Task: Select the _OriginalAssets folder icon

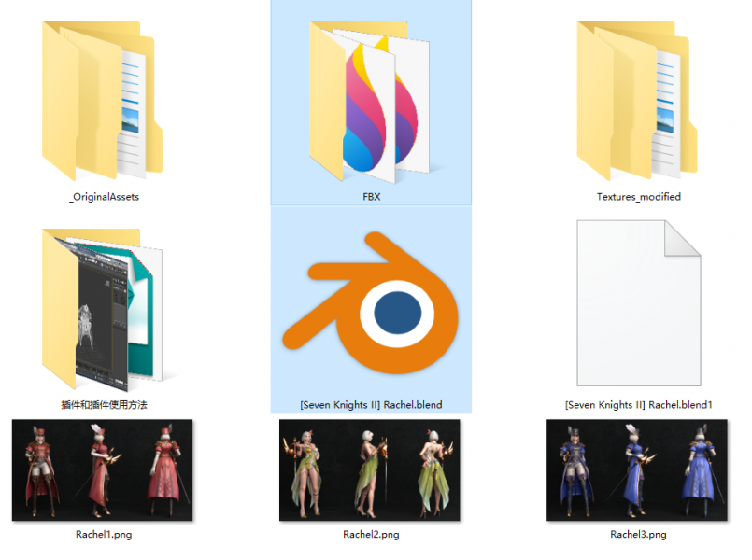Action: pyautogui.click(x=103, y=101)
